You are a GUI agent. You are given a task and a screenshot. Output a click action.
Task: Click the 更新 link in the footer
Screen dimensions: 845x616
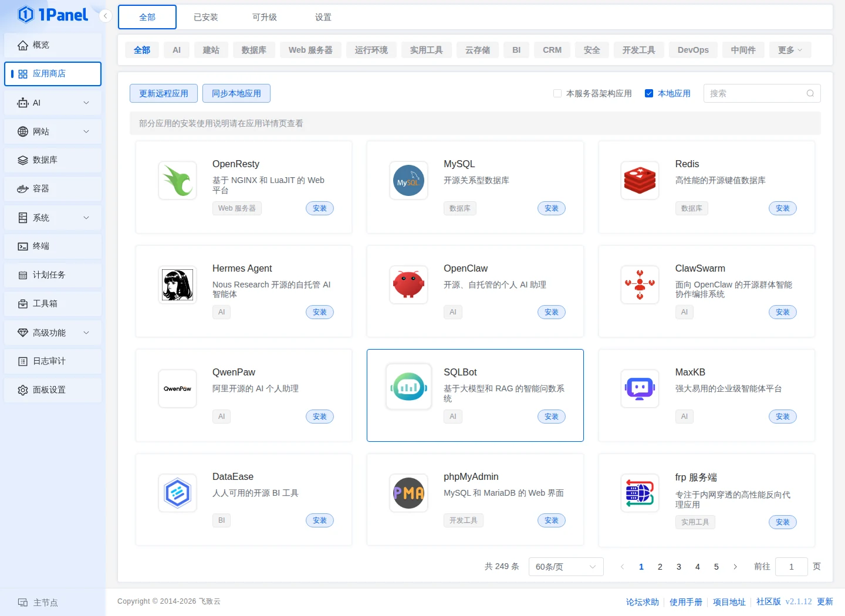click(x=825, y=601)
